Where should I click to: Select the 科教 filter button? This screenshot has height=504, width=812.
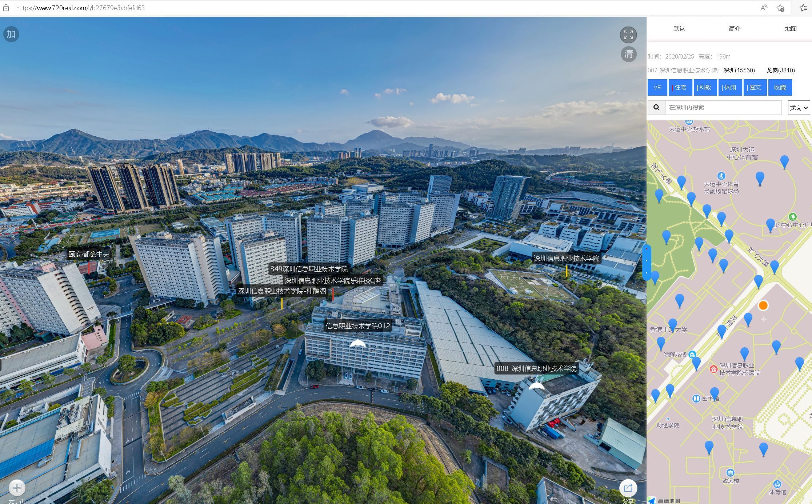point(705,88)
